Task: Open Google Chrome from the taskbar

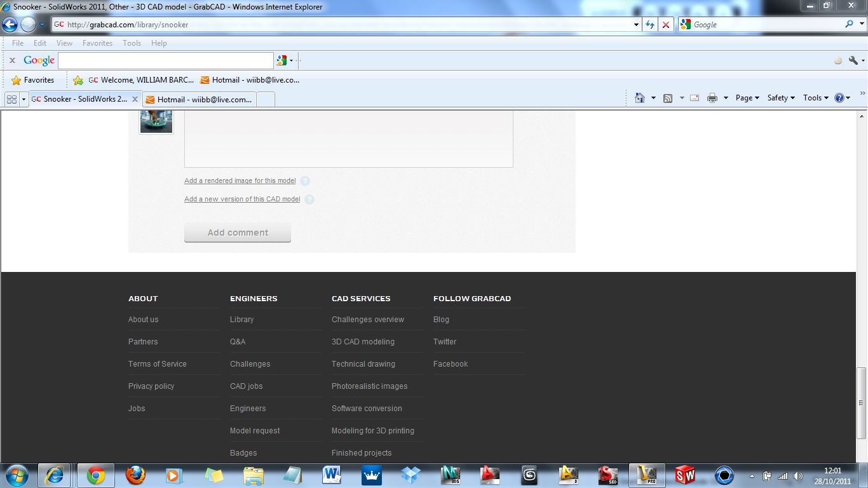Action: pos(96,475)
